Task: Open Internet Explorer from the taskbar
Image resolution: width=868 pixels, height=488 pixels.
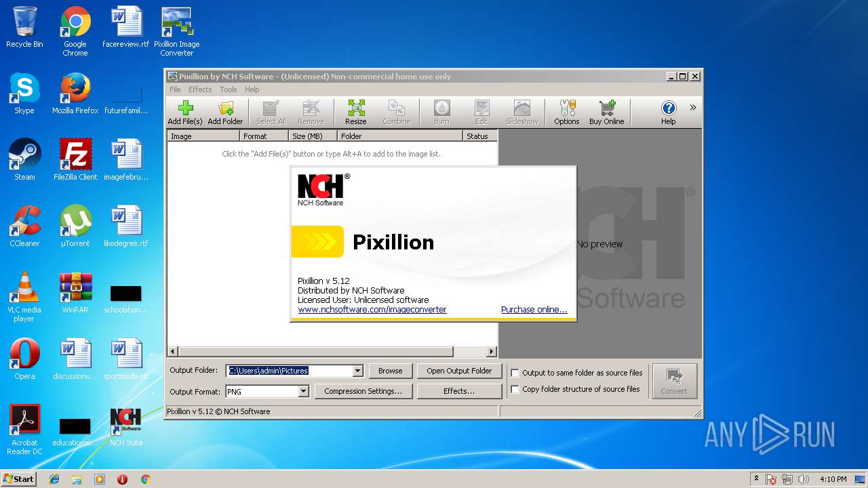Action: (x=54, y=479)
